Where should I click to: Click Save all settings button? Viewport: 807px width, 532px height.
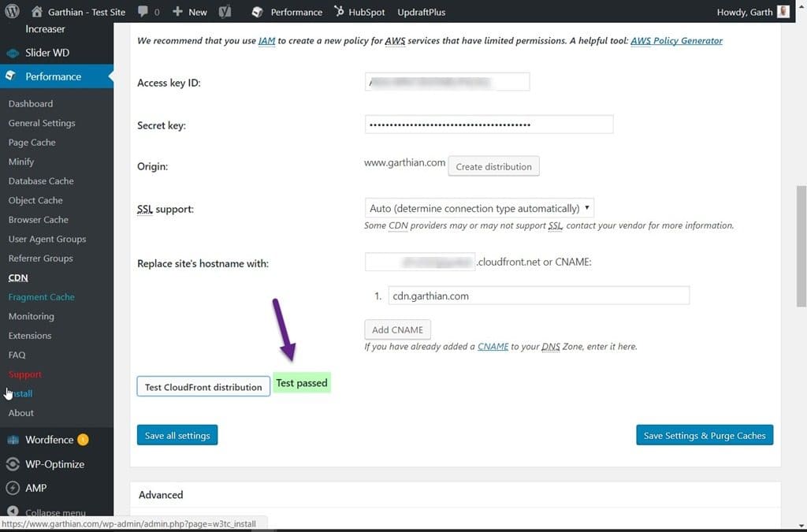click(x=177, y=435)
